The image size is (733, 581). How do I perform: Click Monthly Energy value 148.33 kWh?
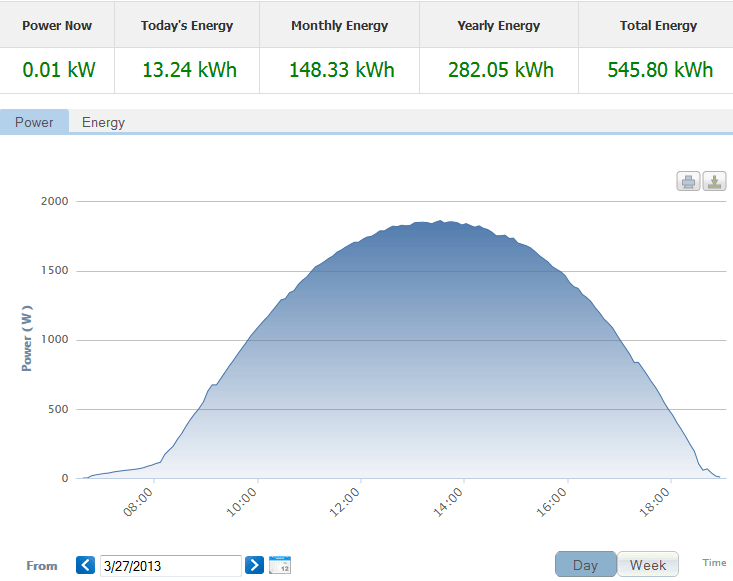click(x=342, y=70)
